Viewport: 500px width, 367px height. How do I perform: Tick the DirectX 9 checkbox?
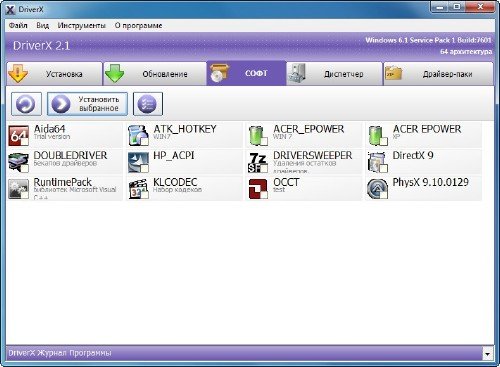[x=384, y=168]
